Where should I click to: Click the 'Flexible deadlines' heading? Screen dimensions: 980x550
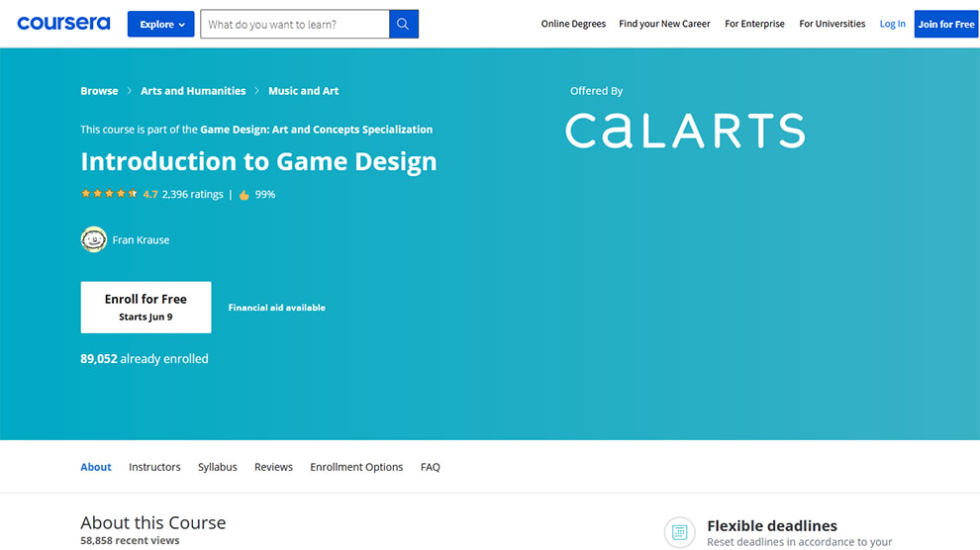(772, 525)
